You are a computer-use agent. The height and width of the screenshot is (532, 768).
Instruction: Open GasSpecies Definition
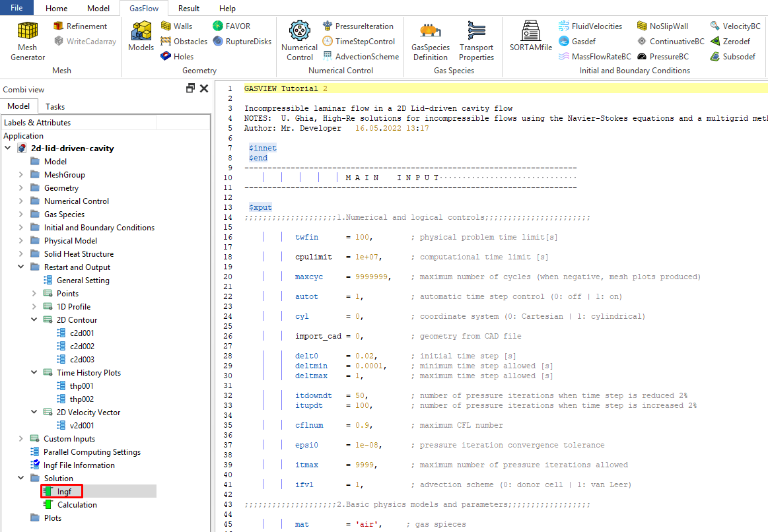click(430, 41)
